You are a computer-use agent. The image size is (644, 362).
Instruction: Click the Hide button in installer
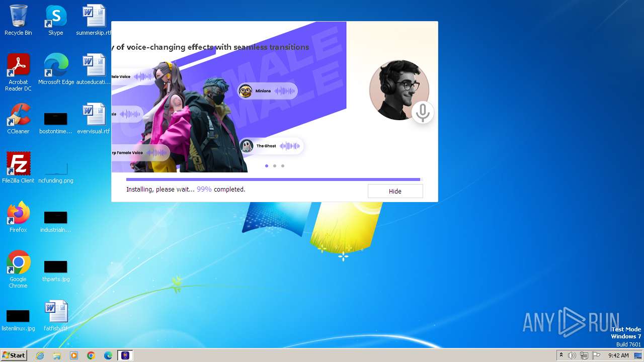point(395,191)
